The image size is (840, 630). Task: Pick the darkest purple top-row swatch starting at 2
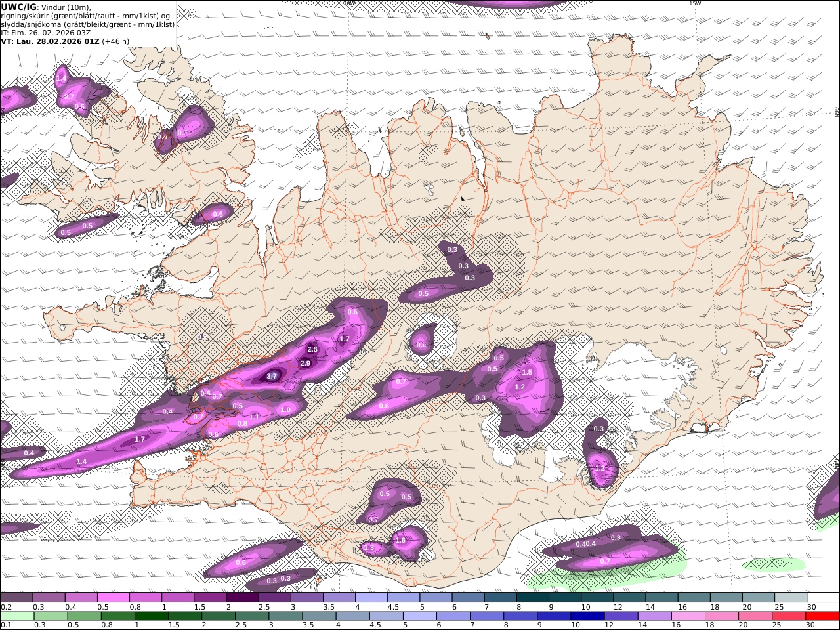pyautogui.click(x=242, y=597)
